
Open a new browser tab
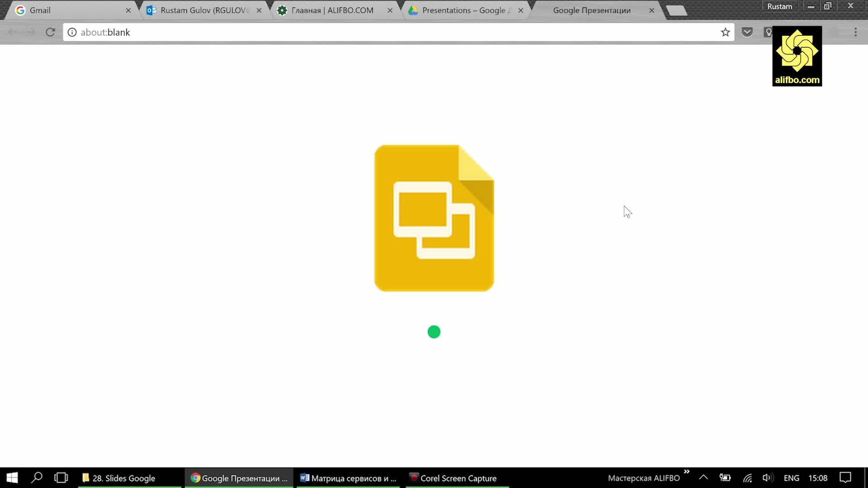pos(676,11)
